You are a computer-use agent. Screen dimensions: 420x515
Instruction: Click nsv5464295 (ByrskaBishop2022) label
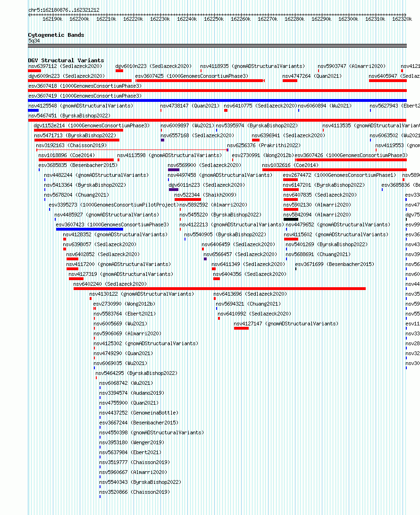click(x=136, y=373)
